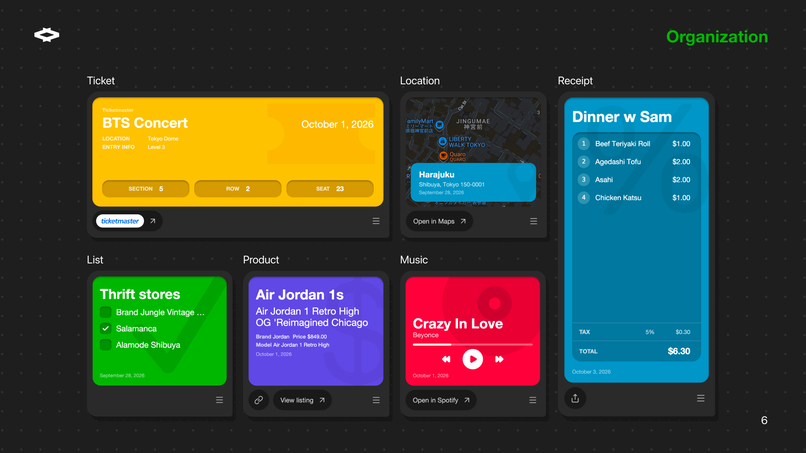806x453 pixels.
Task: Check the Brand Jungle Vintage checkbox
Action: (x=106, y=312)
